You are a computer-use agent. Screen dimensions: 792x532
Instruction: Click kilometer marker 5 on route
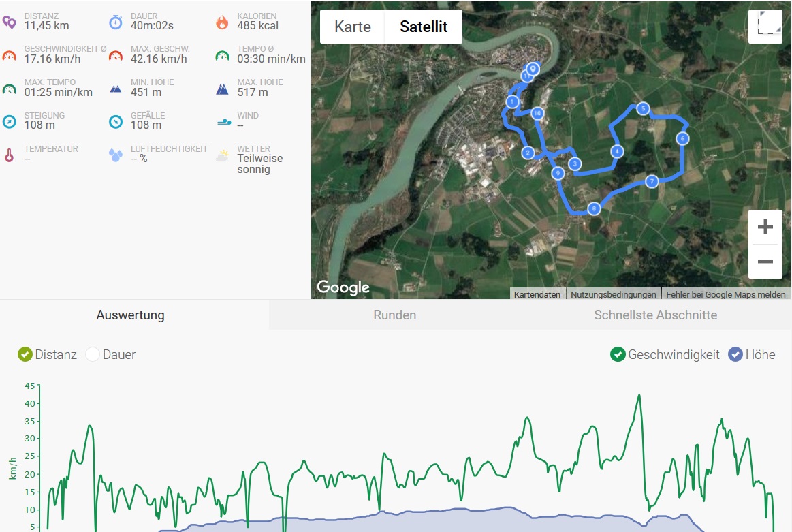pyautogui.click(x=642, y=108)
